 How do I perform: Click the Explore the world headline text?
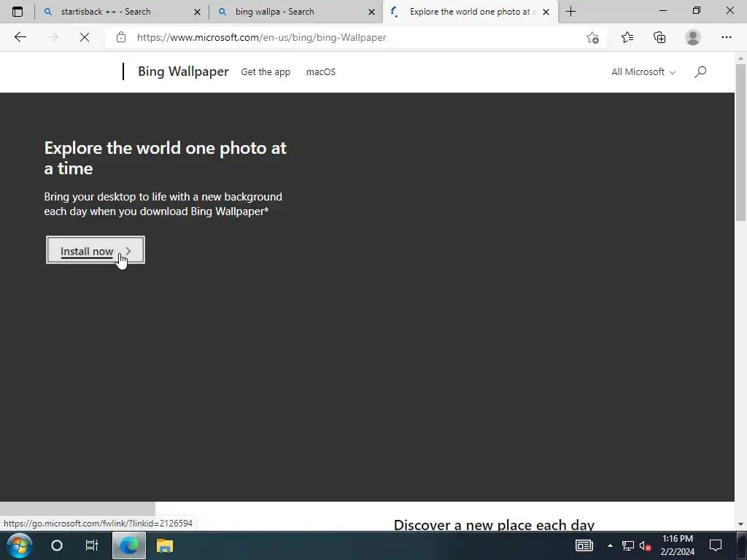tap(166, 158)
